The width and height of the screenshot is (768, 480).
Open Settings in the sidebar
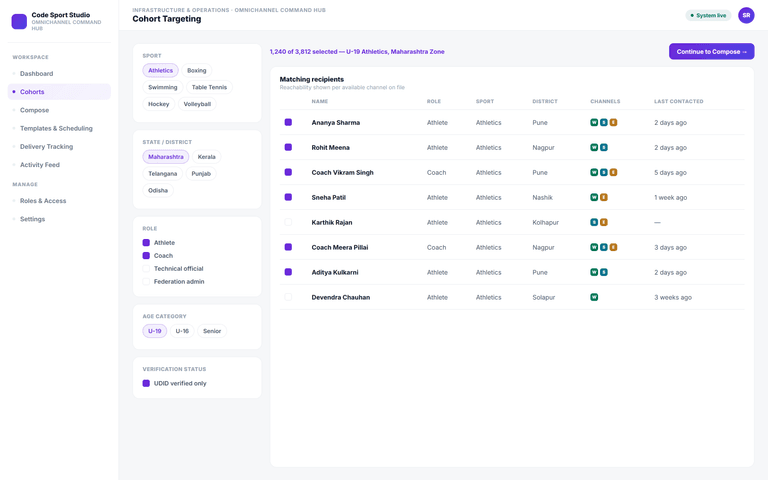(x=59, y=219)
